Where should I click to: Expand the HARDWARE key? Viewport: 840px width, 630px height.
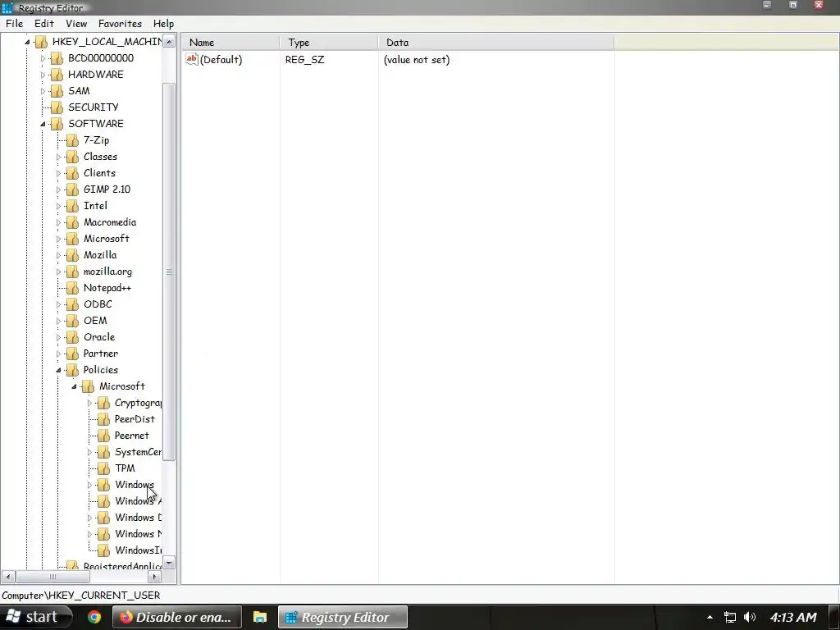tap(43, 75)
